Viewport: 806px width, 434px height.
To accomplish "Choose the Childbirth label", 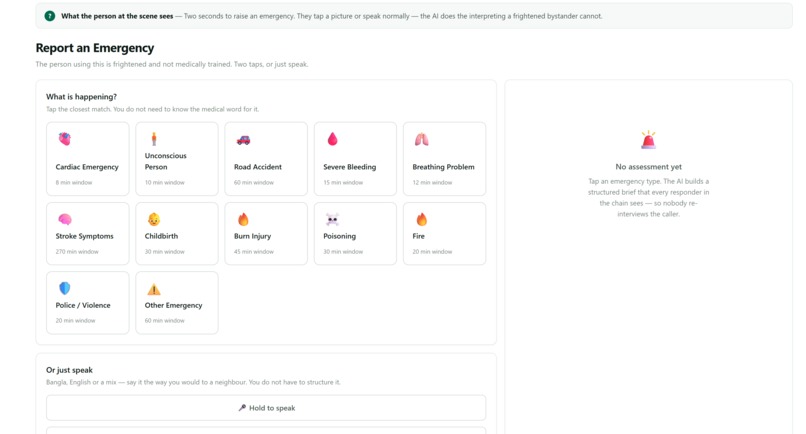I will (161, 236).
